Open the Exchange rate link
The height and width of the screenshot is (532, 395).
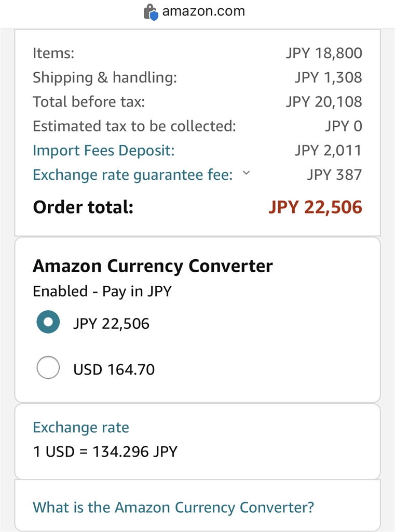pos(81,428)
